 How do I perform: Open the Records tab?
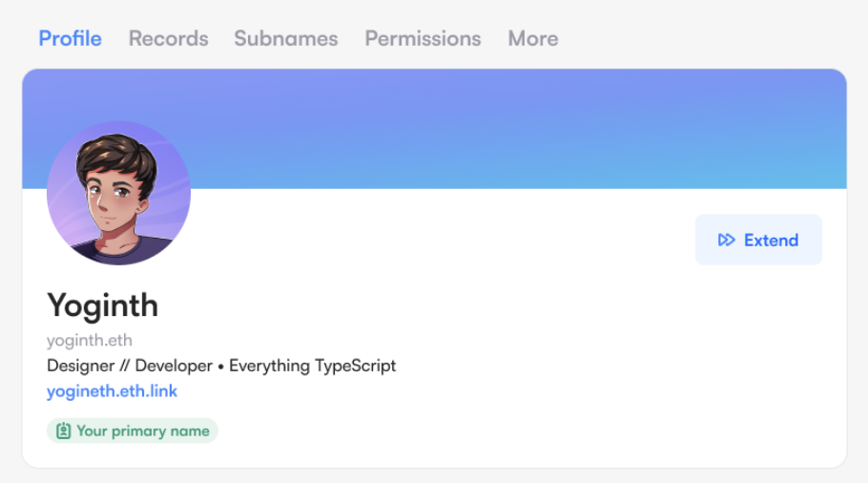click(x=168, y=39)
